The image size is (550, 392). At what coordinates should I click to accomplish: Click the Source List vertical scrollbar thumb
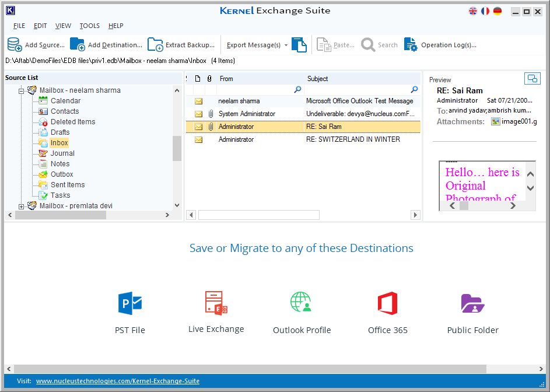click(x=177, y=148)
